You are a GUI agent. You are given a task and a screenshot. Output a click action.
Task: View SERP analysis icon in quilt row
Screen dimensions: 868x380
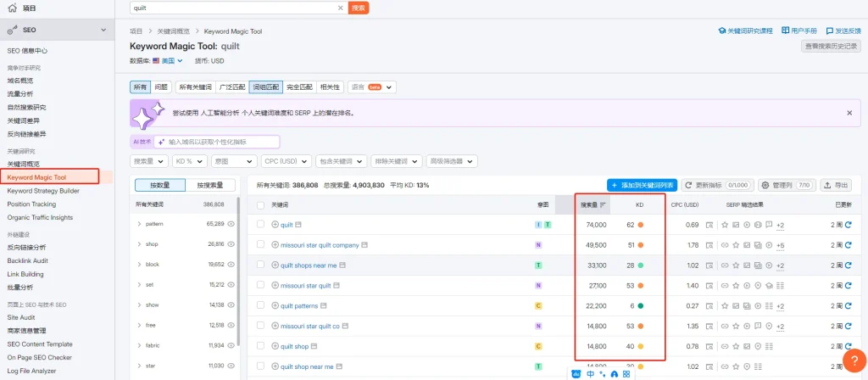pyautogui.click(x=709, y=225)
